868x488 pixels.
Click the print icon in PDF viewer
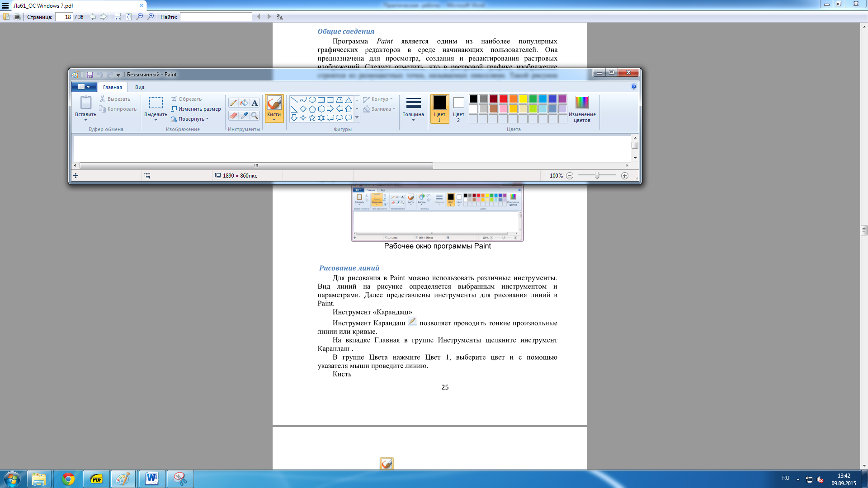(17, 17)
